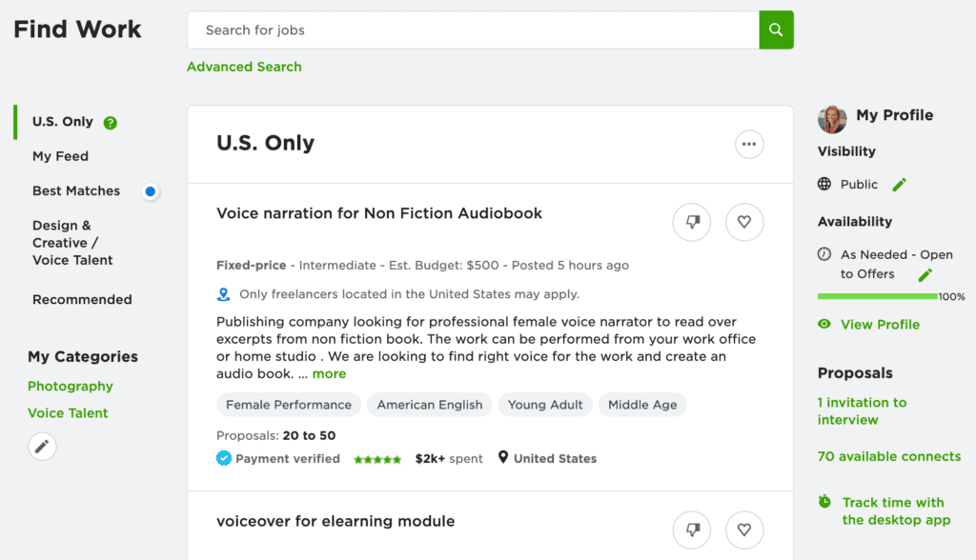The height and width of the screenshot is (560, 976).
Task: Open the Advanced Search link
Action: (x=244, y=67)
